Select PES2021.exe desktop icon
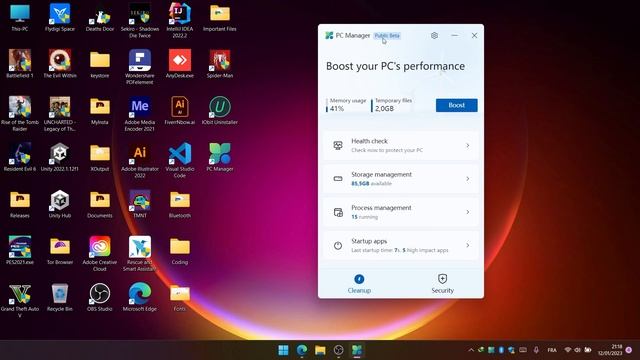Screen dimensions: 640x360 tap(20, 251)
